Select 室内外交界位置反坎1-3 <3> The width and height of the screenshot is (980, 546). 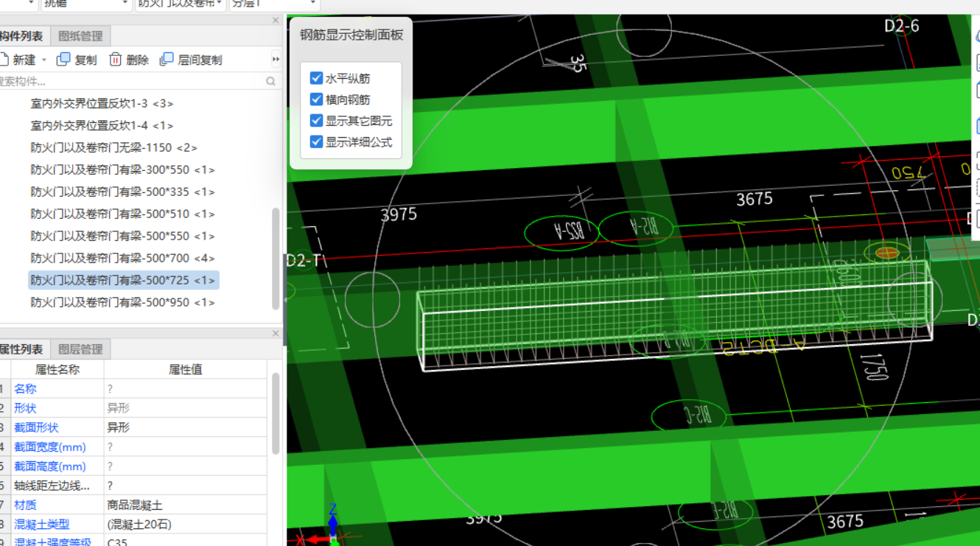(x=102, y=104)
